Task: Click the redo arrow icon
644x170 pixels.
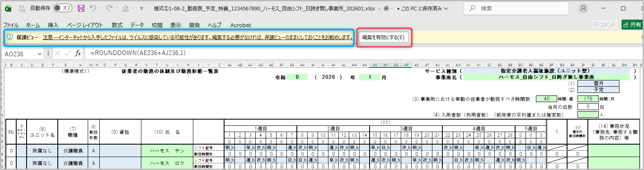Action: [110, 8]
